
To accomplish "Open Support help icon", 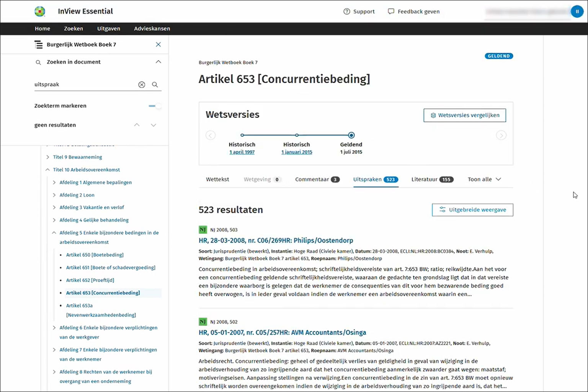I will point(347,11).
